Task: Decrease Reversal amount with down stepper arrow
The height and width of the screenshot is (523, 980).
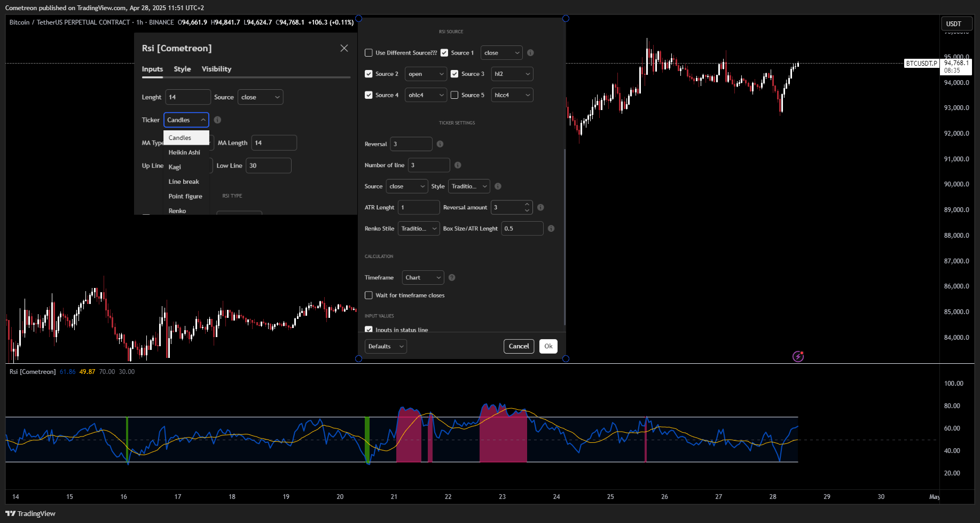Action: [527, 210]
